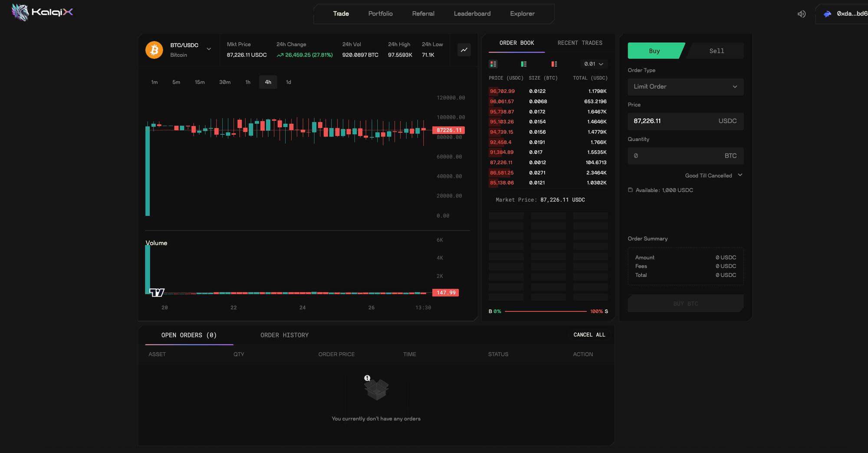
Task: Click the Cancel All button
Action: point(589,335)
